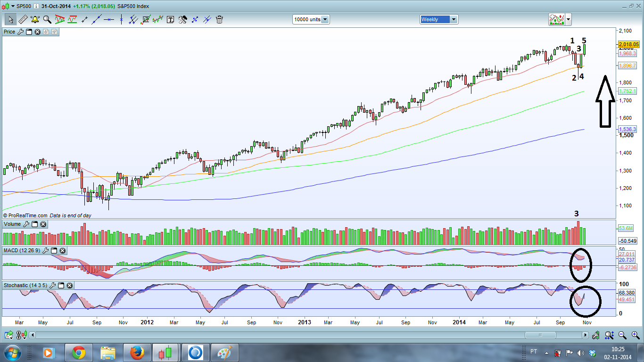This screenshot has width=644, height=362.
Task: Maximize the MACD panel window icon
Action: click(x=54, y=251)
